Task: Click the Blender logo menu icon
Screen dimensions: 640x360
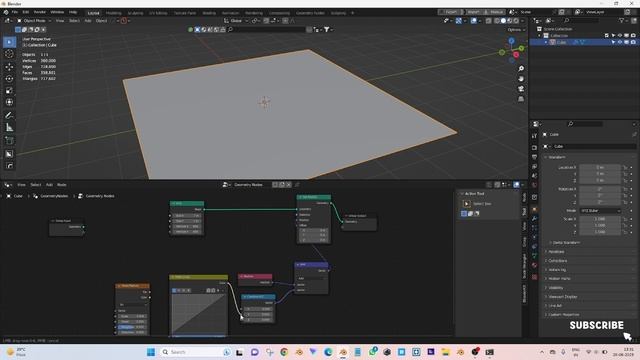Action: point(6,12)
